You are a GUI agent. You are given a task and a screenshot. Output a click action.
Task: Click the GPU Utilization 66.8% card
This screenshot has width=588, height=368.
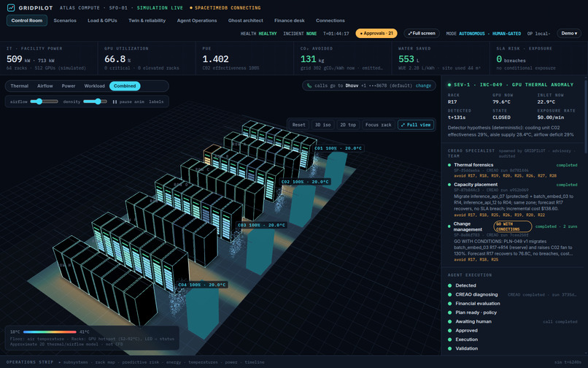coord(147,58)
